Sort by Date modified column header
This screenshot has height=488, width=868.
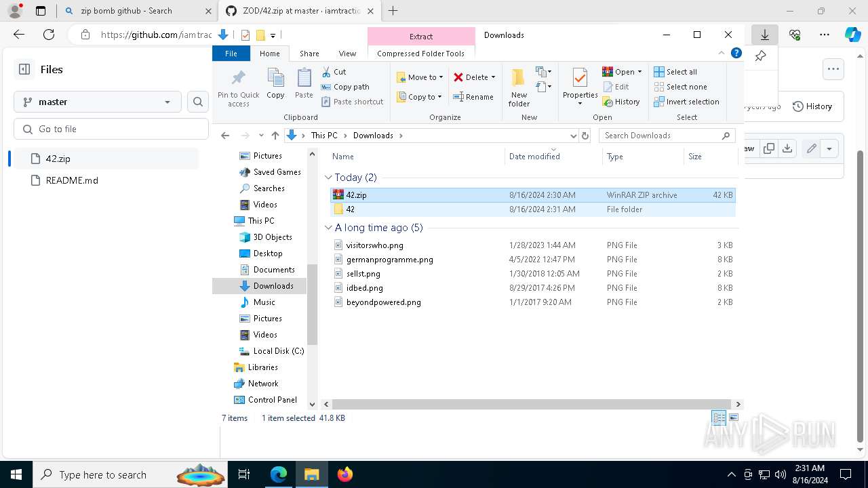click(x=553, y=157)
